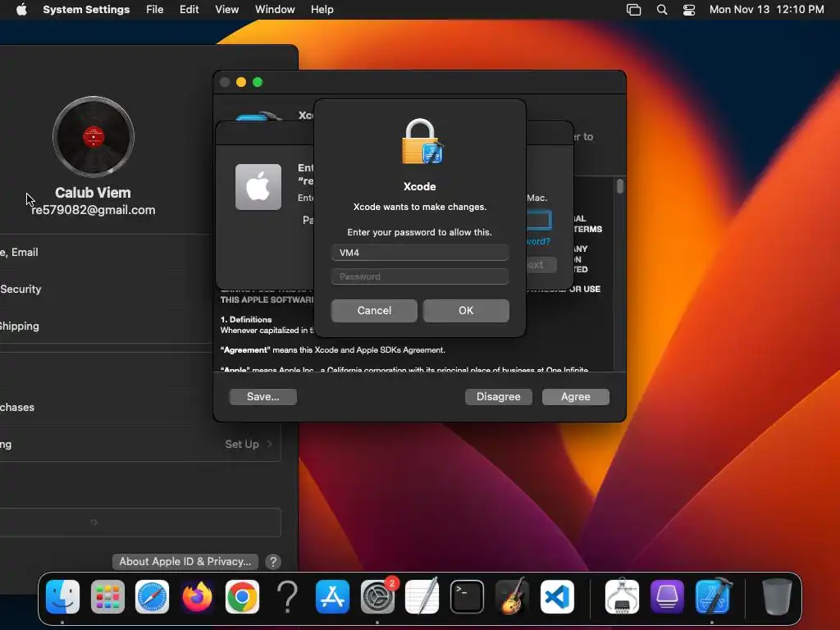Click the date and time in menu bar
Viewport: 840px width, 630px height.
pyautogui.click(x=767, y=10)
